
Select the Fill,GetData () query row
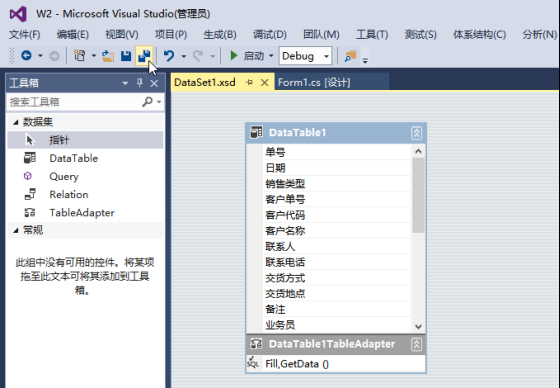pyautogui.click(x=336, y=364)
